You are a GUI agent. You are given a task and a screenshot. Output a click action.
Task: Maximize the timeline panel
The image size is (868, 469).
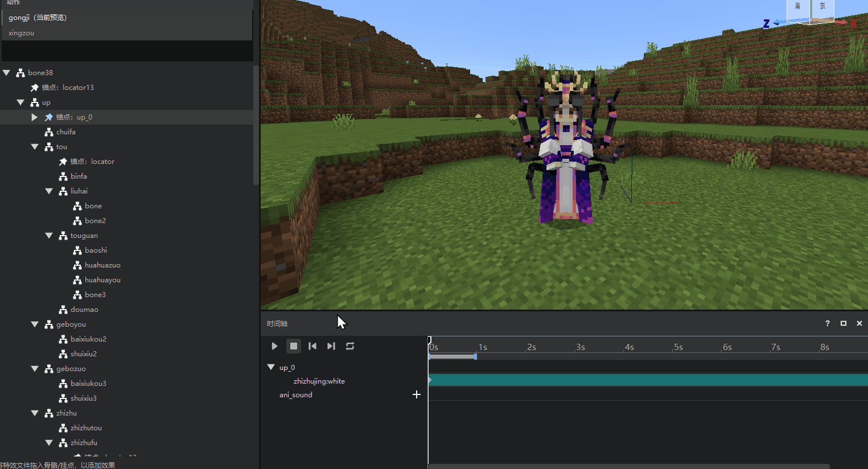[x=844, y=323]
